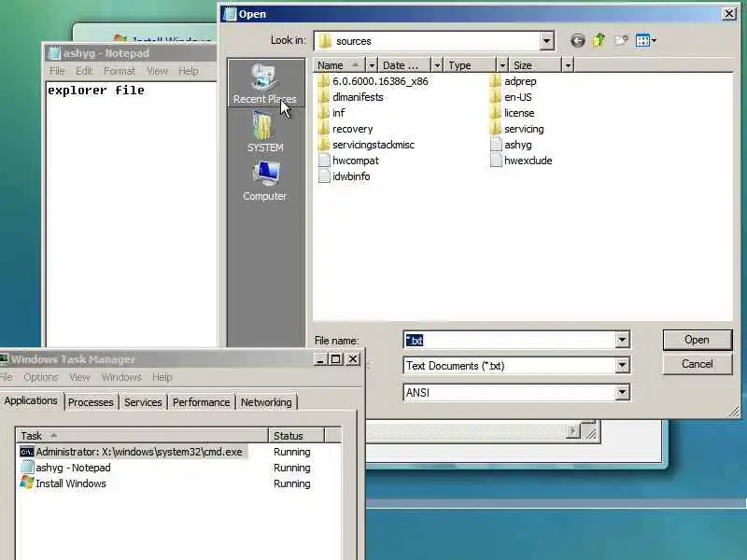Go up one folder level in the Open dialog
The image size is (747, 560).
point(599,40)
